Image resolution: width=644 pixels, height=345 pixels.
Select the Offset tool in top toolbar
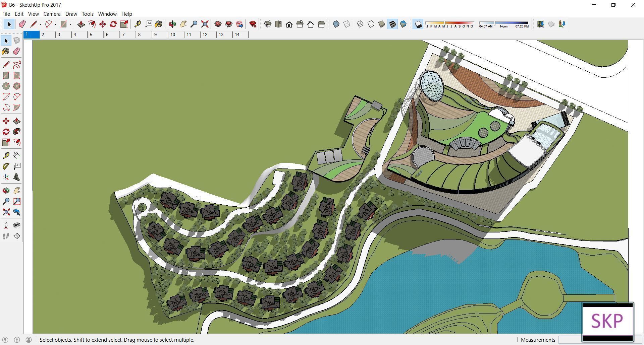coord(92,24)
